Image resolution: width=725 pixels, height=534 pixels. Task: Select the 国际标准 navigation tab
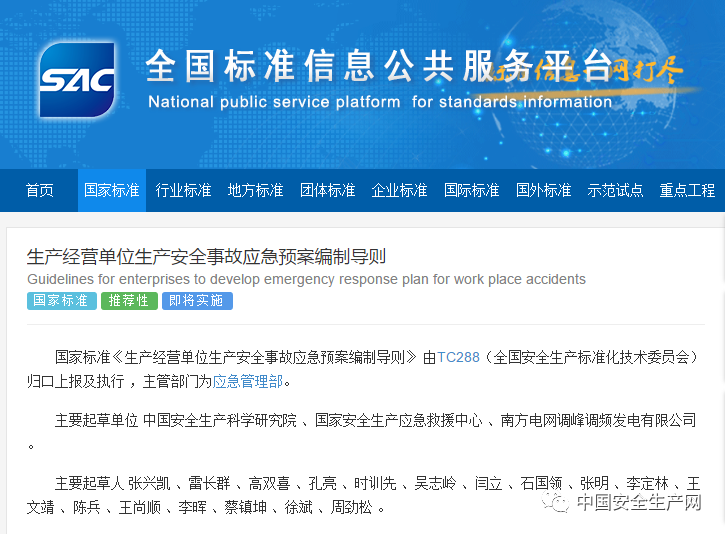tap(472, 190)
